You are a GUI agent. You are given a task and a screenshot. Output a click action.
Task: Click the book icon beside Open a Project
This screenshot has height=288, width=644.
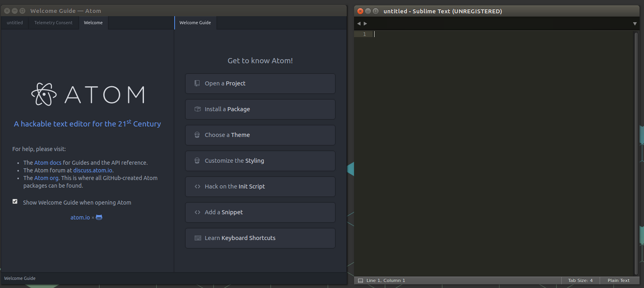(197, 83)
